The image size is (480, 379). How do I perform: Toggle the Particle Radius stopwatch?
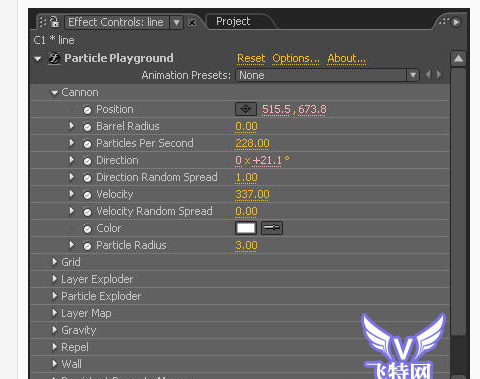coord(87,246)
